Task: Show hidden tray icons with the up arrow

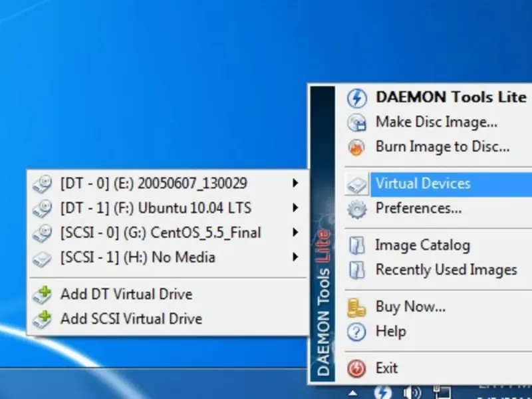Action: (x=353, y=393)
